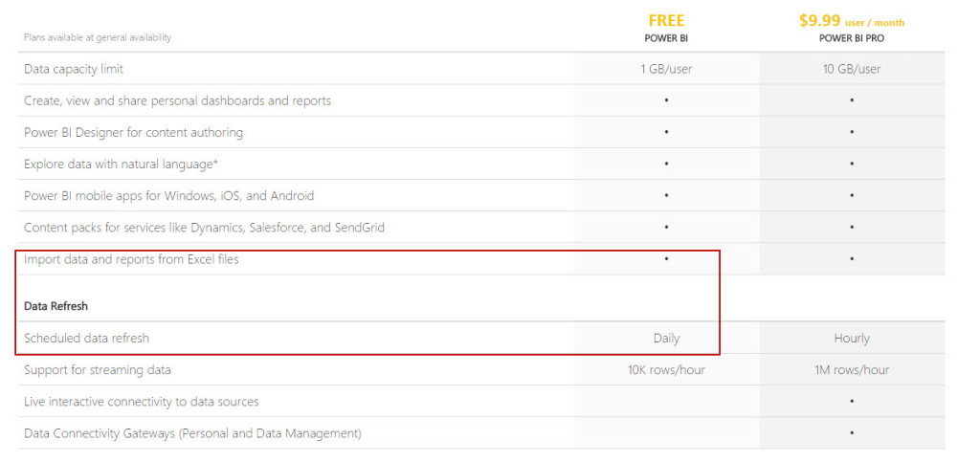Click the 'Plans available at general availability' note
Image resolution: width=980 pixels, height=462 pixels.
(x=98, y=37)
